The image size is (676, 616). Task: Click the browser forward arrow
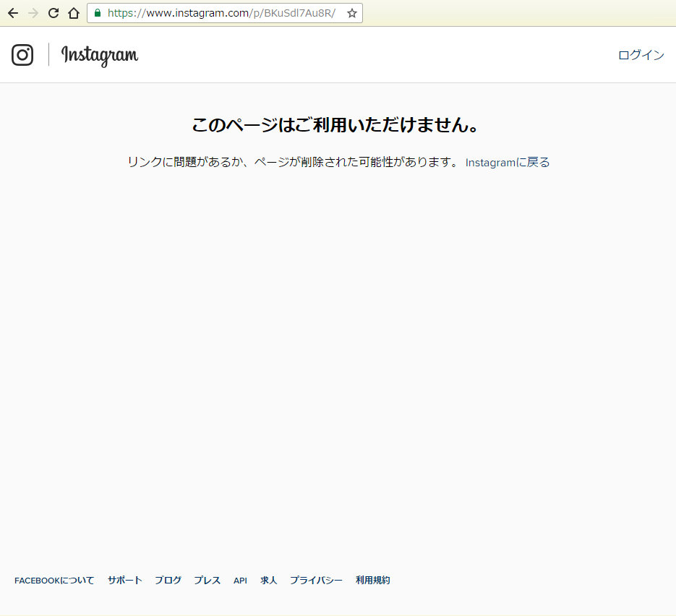[x=33, y=13]
